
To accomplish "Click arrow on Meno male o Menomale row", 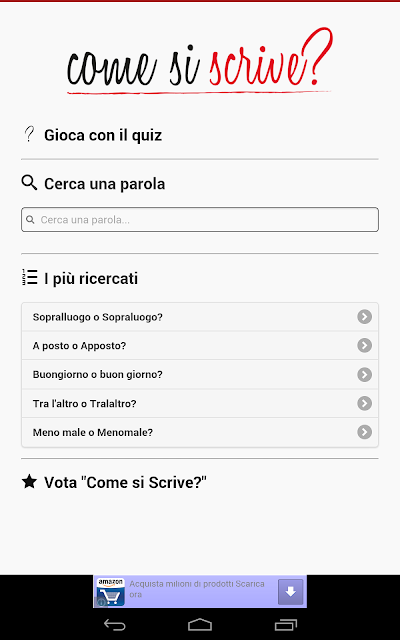I will [x=364, y=432].
